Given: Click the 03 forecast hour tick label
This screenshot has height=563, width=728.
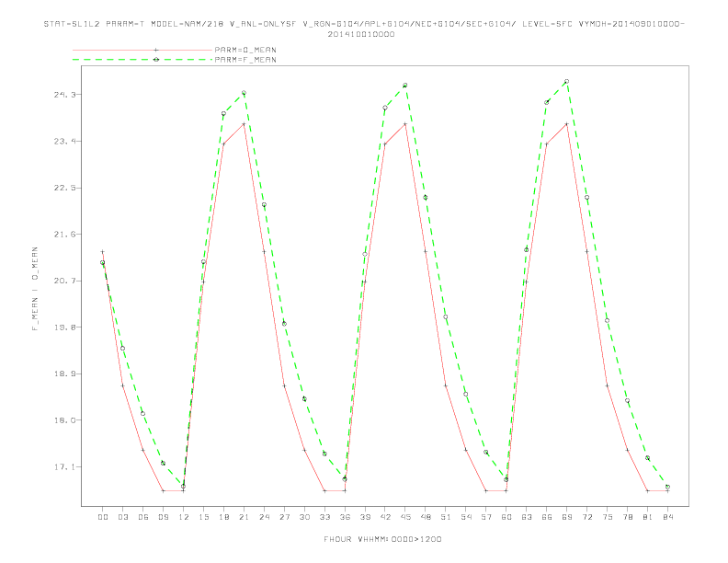Looking at the screenshot, I should coord(122,517).
